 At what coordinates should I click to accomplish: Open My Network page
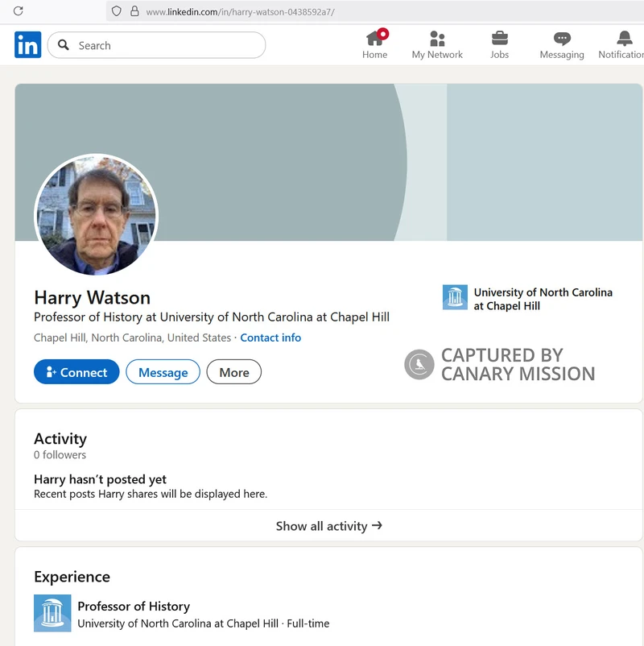pyautogui.click(x=437, y=44)
